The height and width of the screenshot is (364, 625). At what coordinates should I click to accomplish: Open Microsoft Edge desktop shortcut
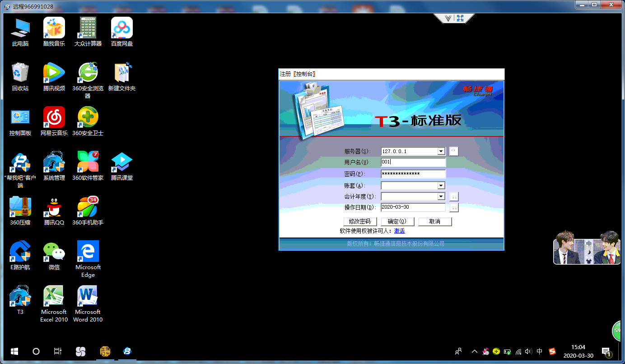[x=88, y=259]
